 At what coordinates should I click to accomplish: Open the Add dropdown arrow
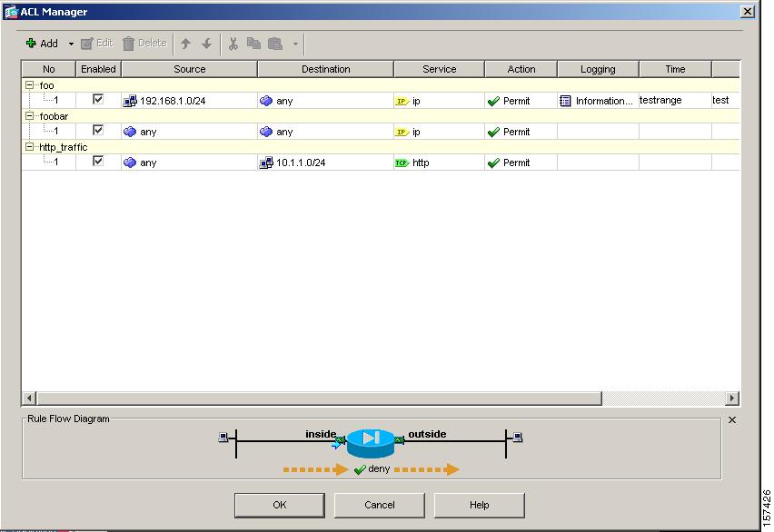pos(71,44)
